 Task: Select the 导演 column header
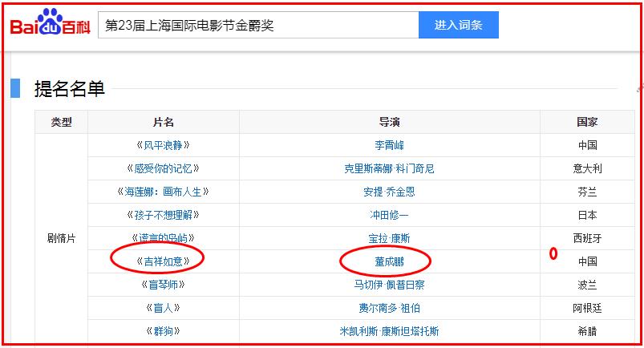(x=389, y=122)
